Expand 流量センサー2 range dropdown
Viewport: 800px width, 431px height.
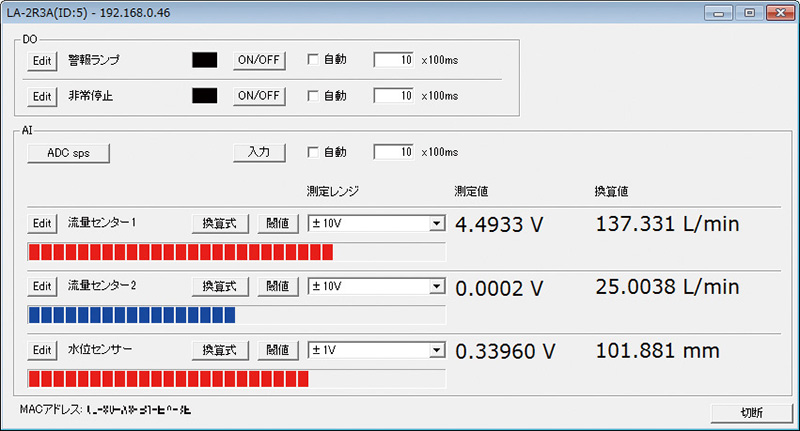(x=436, y=287)
